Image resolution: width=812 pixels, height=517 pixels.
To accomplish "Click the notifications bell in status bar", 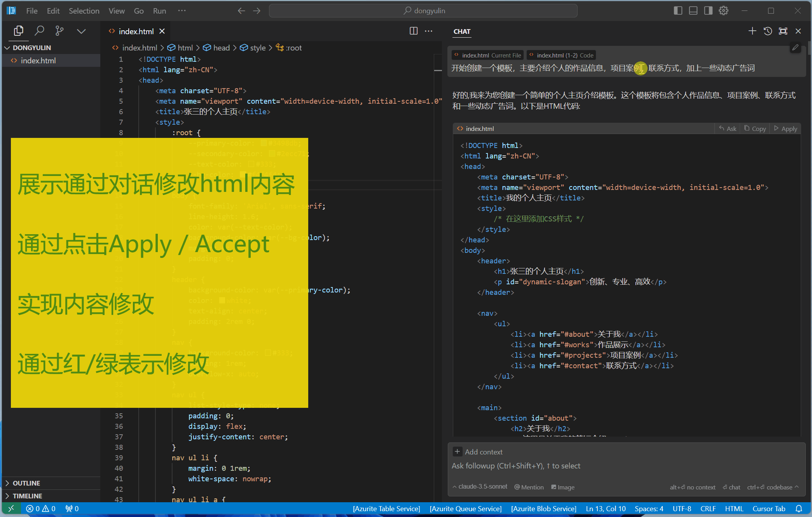I will (799, 508).
